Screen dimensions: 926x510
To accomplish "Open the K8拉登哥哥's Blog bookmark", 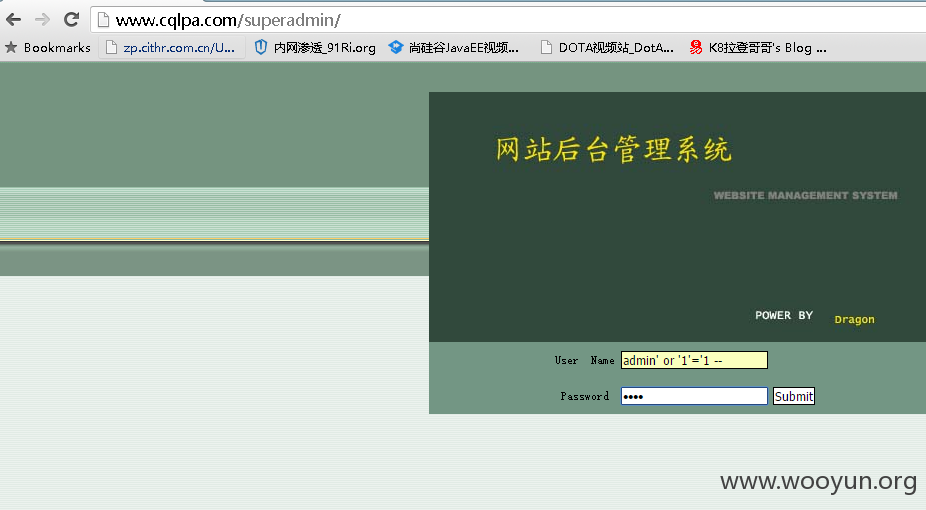I will pos(758,48).
